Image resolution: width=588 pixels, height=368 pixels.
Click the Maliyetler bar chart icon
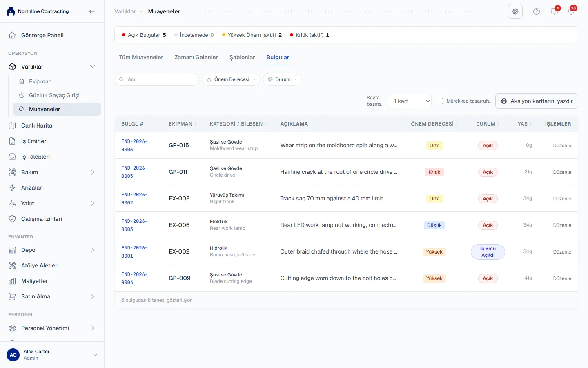pyautogui.click(x=12, y=281)
